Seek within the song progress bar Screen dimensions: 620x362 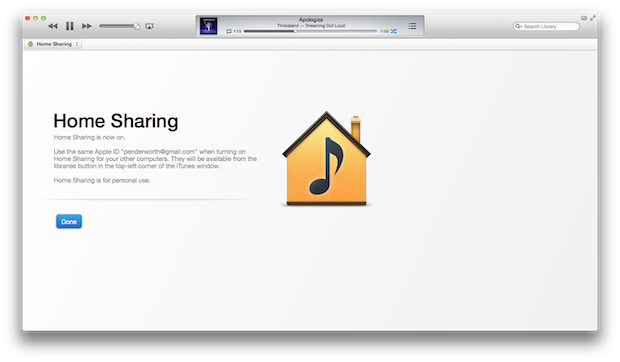pos(310,31)
